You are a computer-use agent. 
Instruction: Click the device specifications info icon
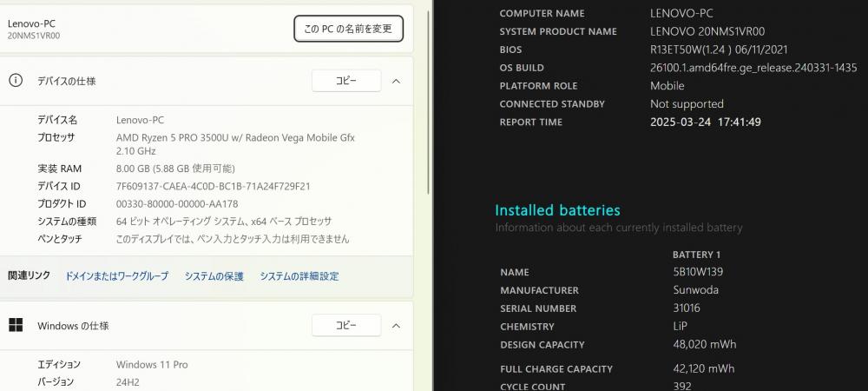pos(16,81)
